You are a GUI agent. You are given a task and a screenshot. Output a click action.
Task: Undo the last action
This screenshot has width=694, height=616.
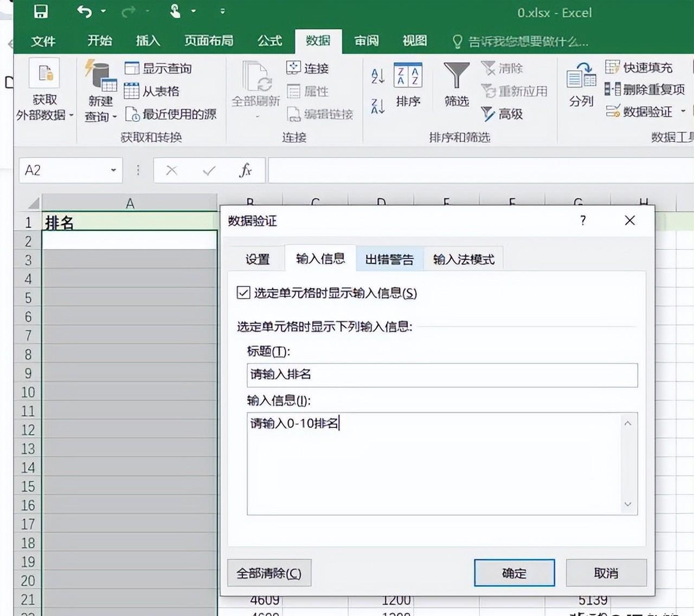(84, 11)
